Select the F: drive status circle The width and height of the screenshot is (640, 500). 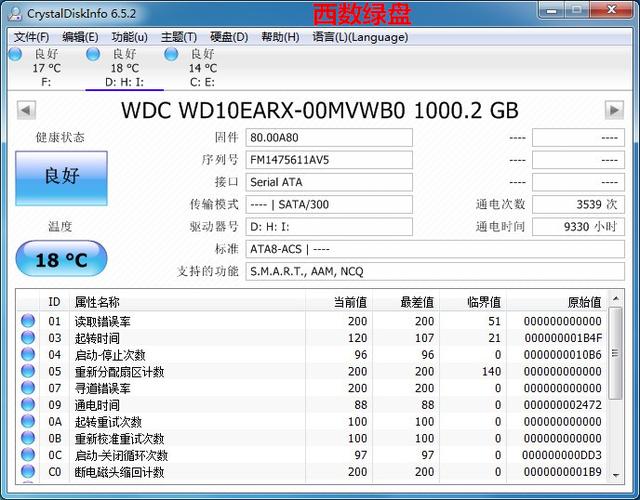coord(15,54)
